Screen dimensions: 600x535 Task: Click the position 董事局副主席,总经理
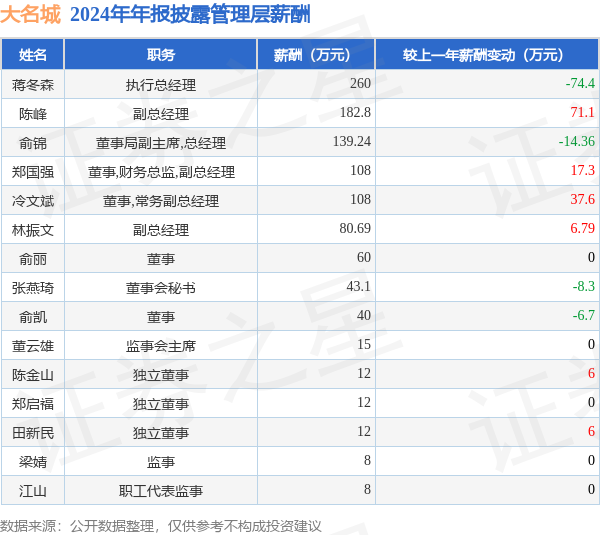(x=161, y=143)
